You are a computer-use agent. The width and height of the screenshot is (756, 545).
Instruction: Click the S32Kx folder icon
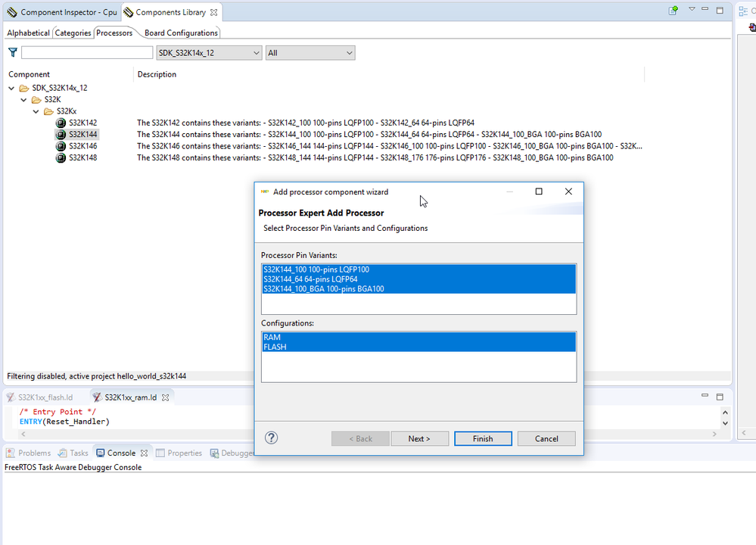click(48, 111)
